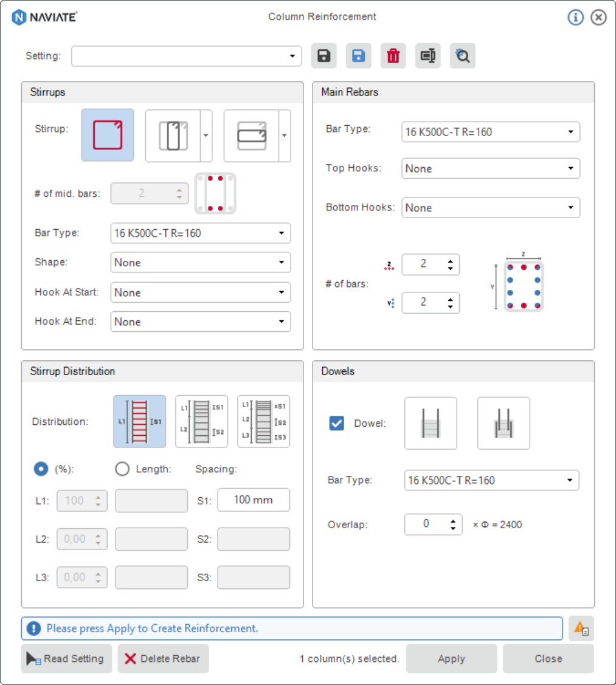Click the Naviate logo

[x=44, y=18]
